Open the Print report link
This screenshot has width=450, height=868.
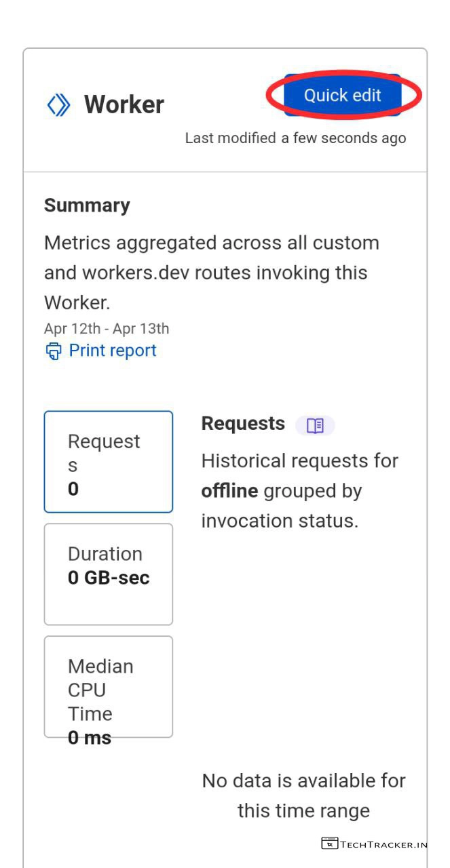click(x=112, y=351)
